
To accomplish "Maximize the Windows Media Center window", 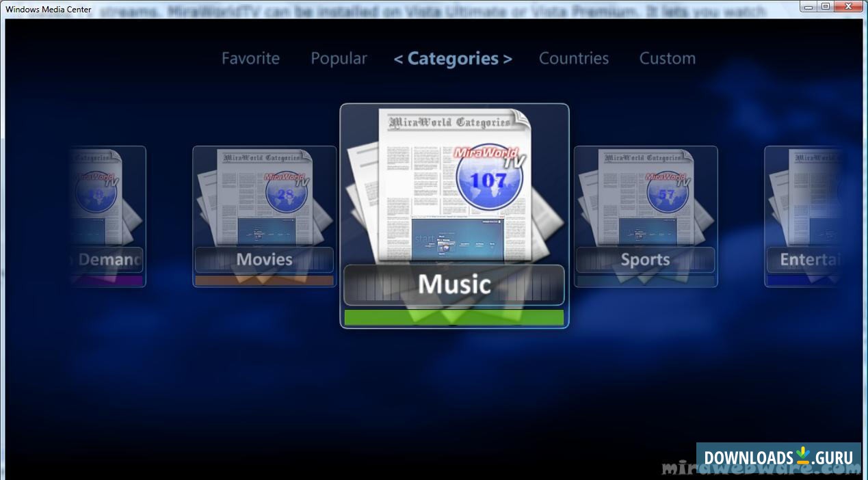I will pos(826,7).
